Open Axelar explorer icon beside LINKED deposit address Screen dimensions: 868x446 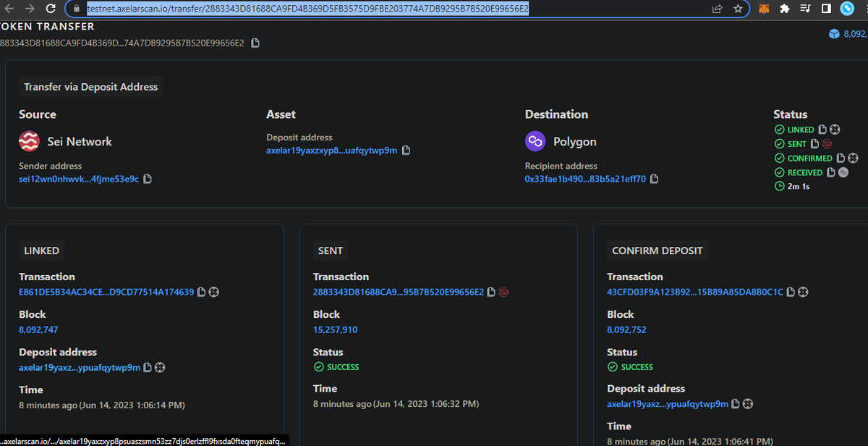point(160,367)
